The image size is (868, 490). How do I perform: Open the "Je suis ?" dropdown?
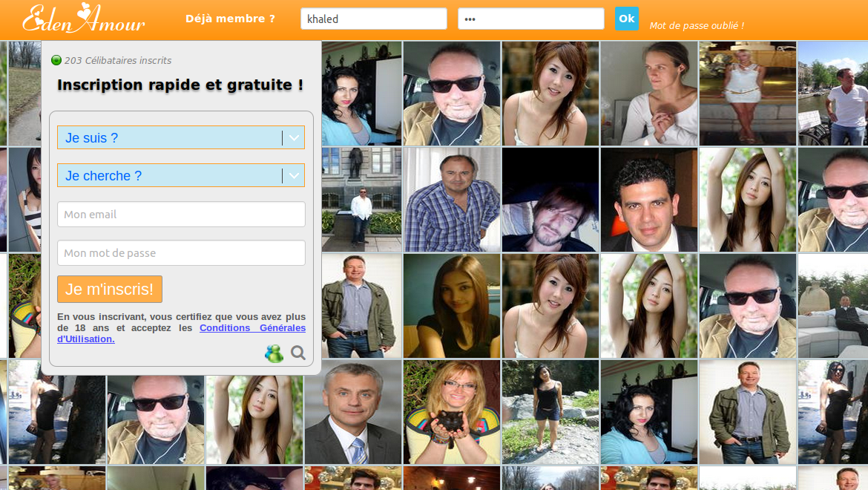click(x=181, y=137)
